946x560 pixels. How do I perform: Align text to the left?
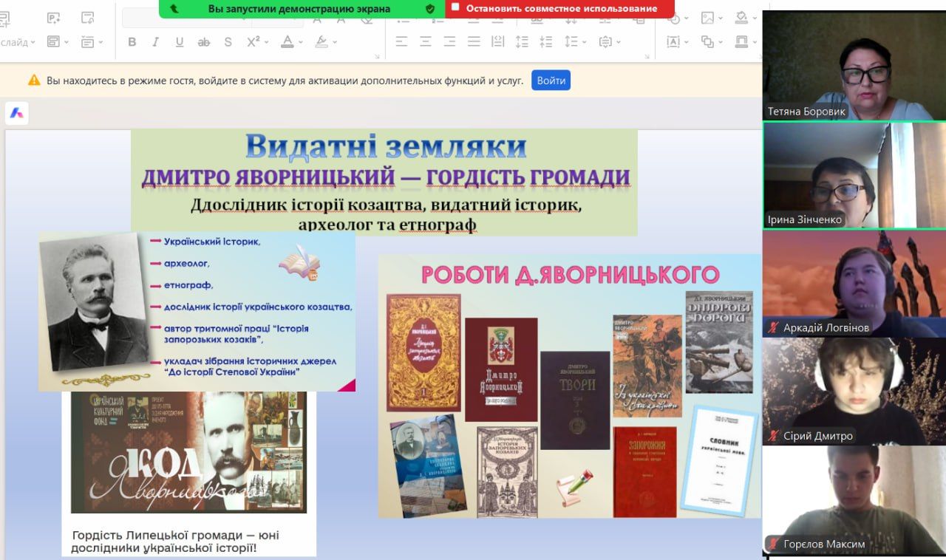[x=401, y=41]
